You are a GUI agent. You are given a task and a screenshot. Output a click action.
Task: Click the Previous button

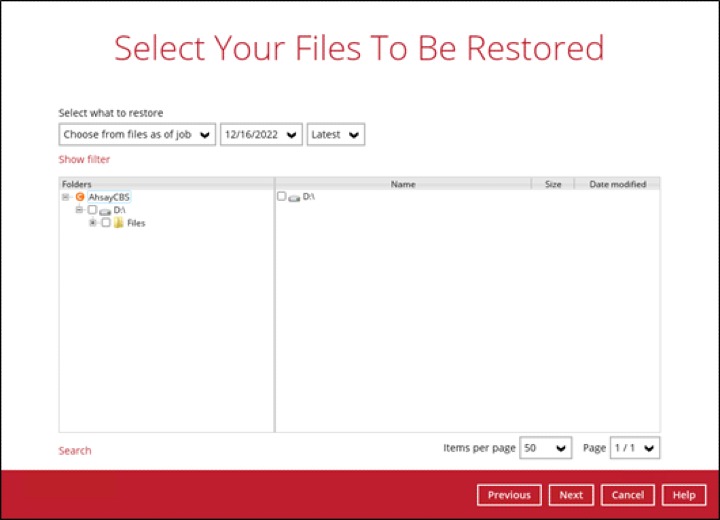tap(509, 495)
